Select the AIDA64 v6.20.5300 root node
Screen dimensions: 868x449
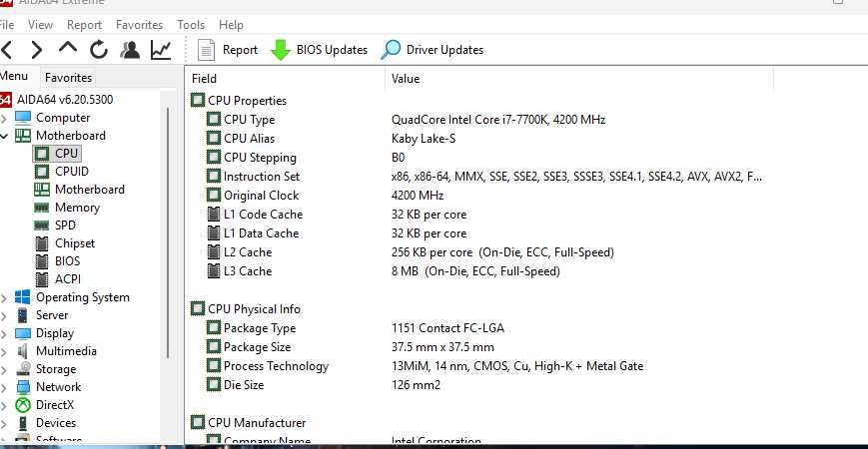coord(65,100)
